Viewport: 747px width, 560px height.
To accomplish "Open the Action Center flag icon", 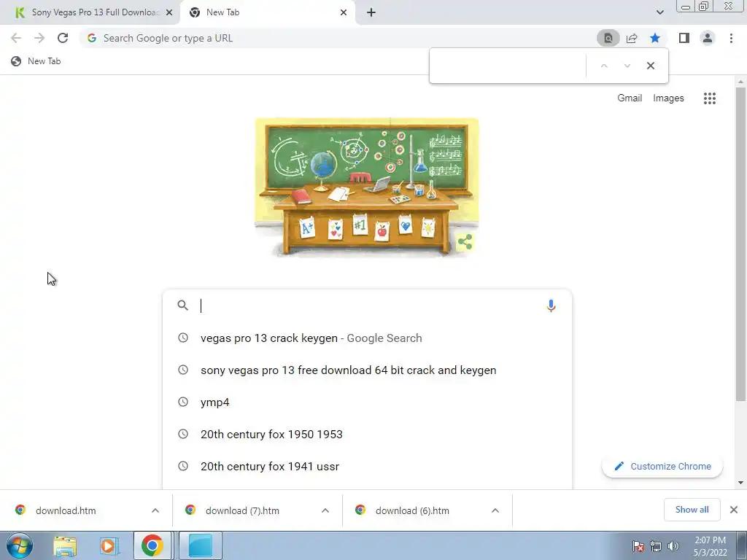I will (638, 547).
